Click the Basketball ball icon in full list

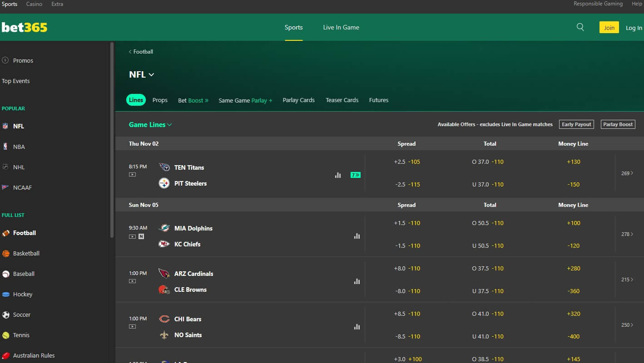5,253
